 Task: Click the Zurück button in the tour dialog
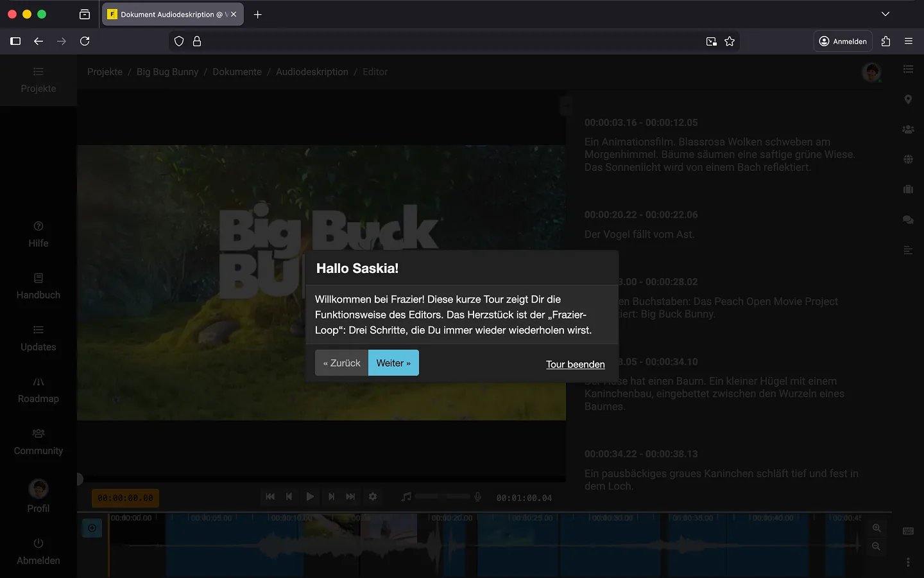pos(341,363)
